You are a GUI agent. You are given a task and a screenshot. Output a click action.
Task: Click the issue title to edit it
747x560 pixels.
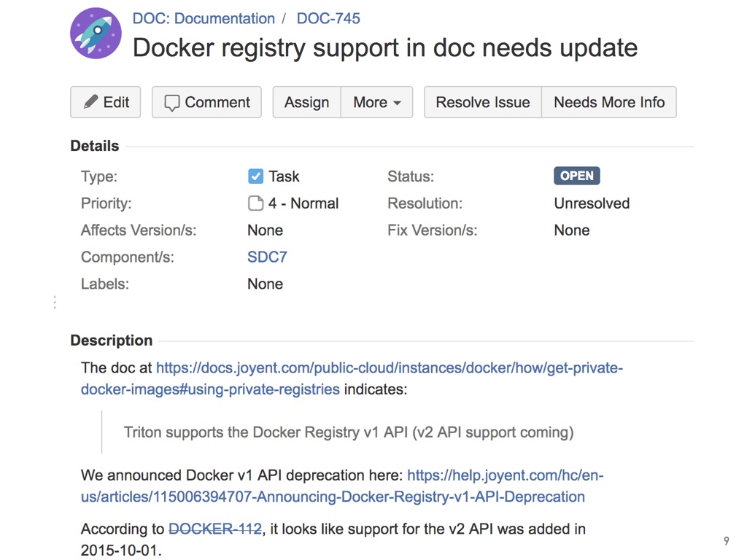pos(384,48)
